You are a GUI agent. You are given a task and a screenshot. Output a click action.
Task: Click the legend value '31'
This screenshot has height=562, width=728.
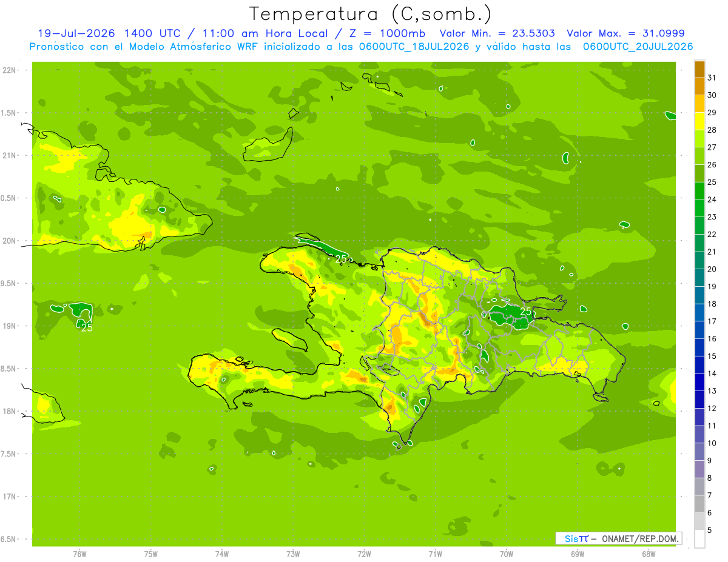pos(712,78)
